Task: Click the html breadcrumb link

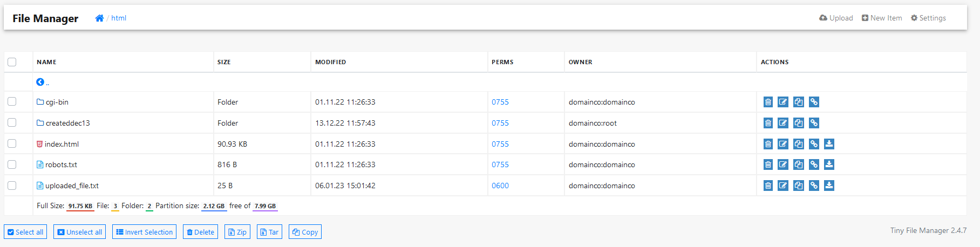Action: click(x=119, y=18)
